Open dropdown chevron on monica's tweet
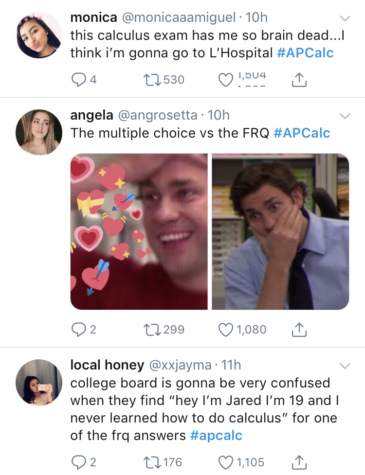 [345, 18]
